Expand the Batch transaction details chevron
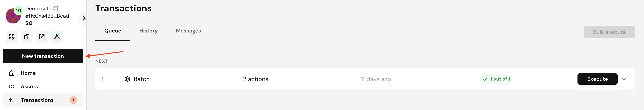The width and height of the screenshot is (644, 110). point(624,79)
